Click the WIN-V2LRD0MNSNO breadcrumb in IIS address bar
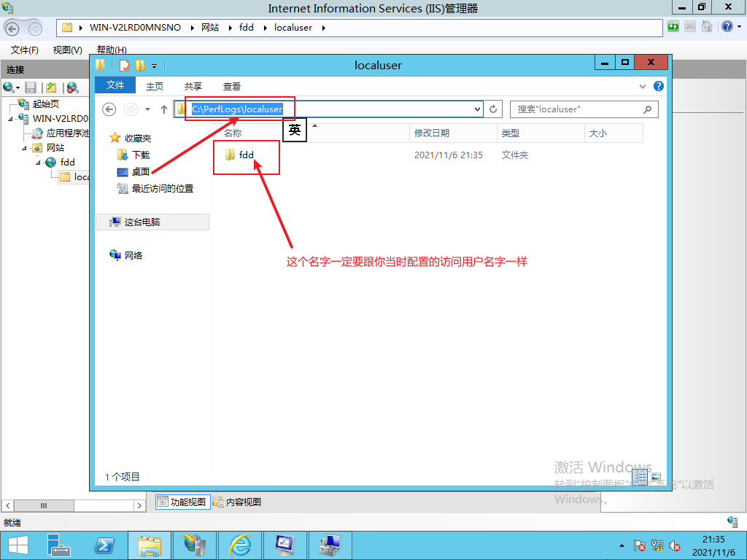Viewport: 747px width, 560px height. (135, 28)
